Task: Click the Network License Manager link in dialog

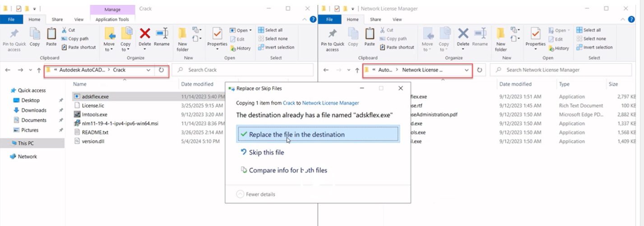Action: pos(330,103)
